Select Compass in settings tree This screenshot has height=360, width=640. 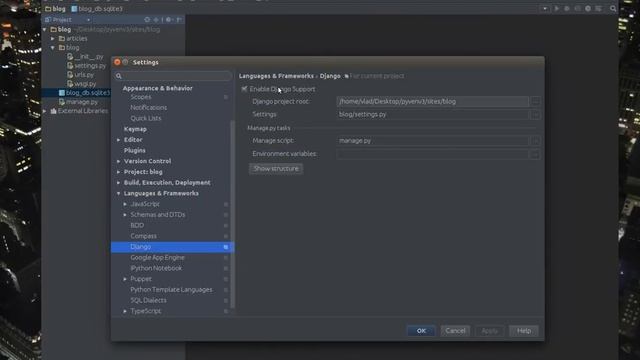tap(143, 236)
